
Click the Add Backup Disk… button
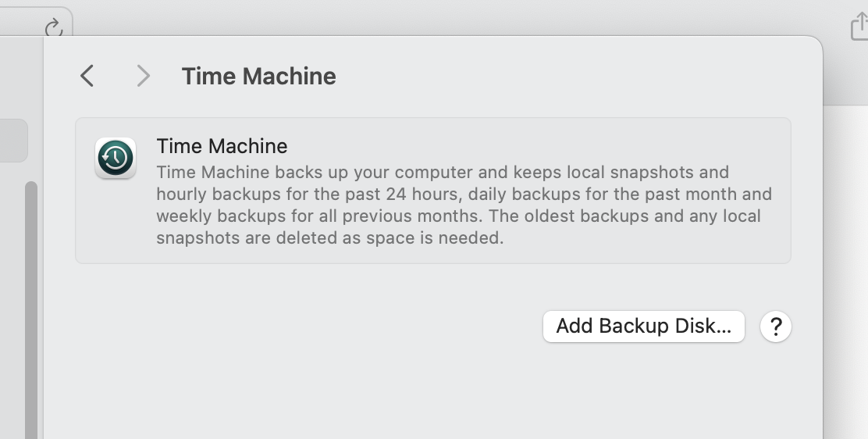click(x=644, y=327)
